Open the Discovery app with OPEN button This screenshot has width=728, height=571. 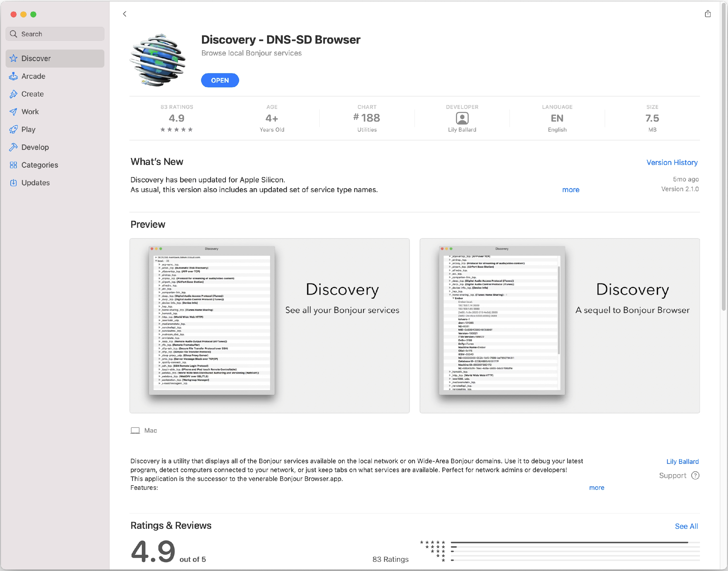pos(220,80)
